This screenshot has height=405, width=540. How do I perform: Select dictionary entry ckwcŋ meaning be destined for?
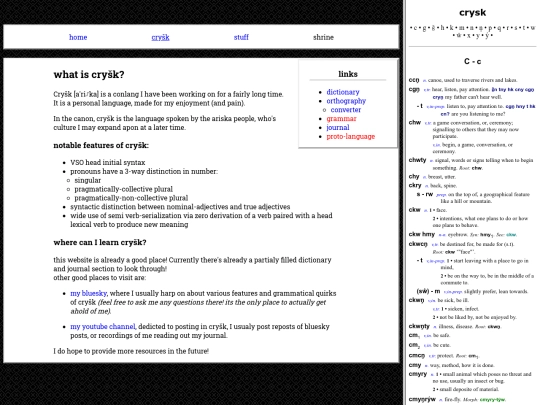(418, 244)
